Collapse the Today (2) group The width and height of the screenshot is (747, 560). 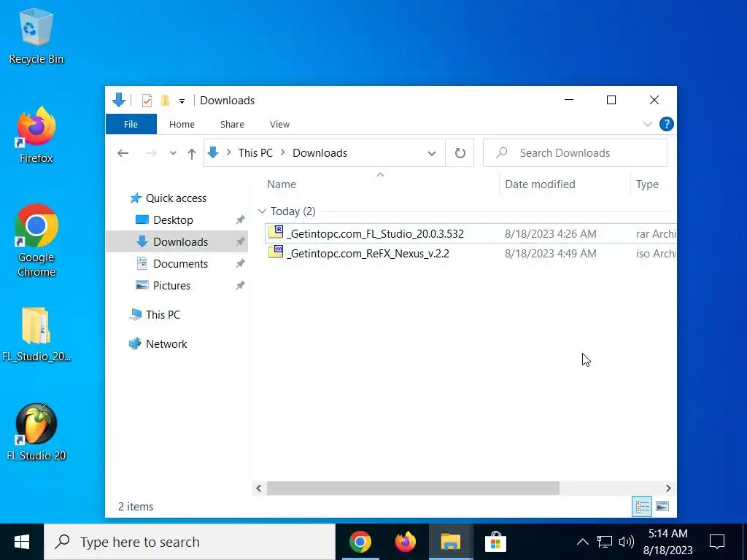[x=262, y=211]
